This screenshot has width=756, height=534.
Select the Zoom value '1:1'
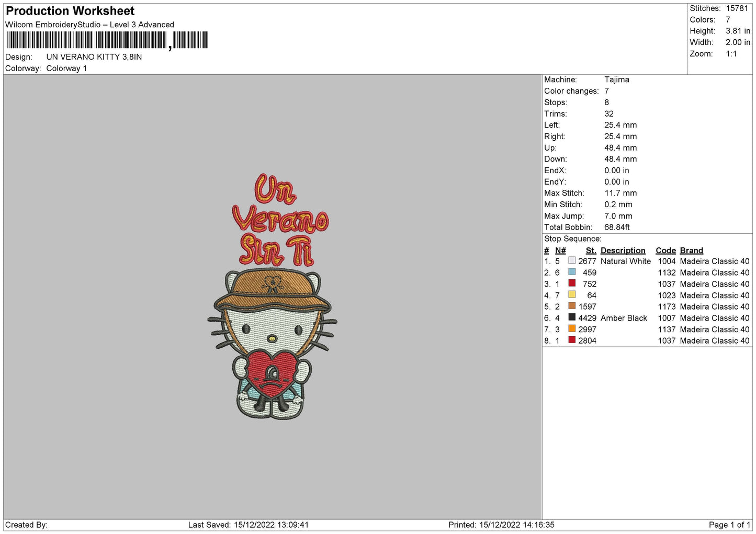731,54
